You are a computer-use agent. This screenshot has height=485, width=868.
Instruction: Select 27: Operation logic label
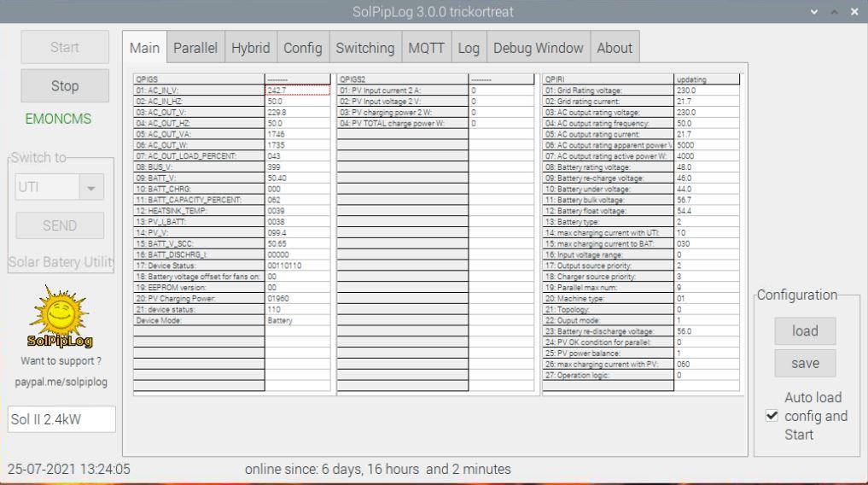pyautogui.click(x=608, y=376)
